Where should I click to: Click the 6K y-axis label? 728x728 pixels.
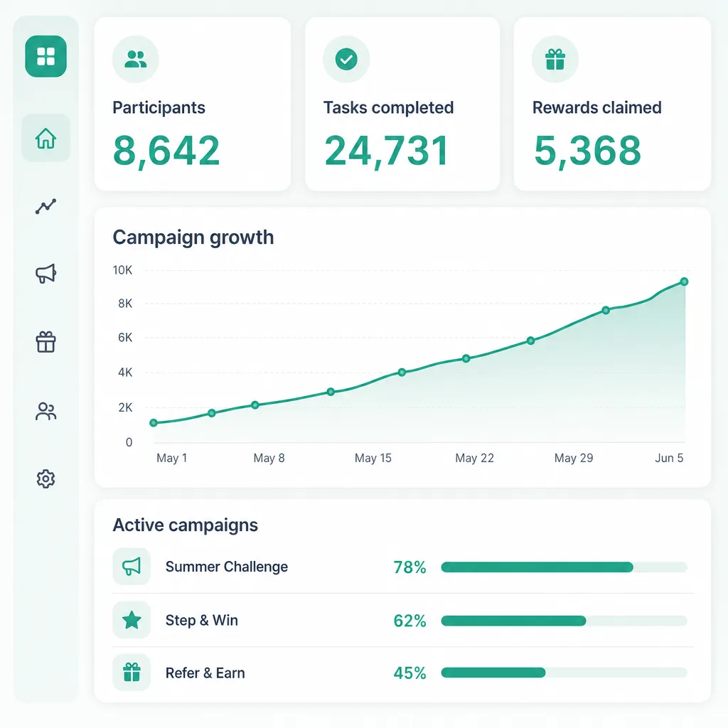coord(125,337)
